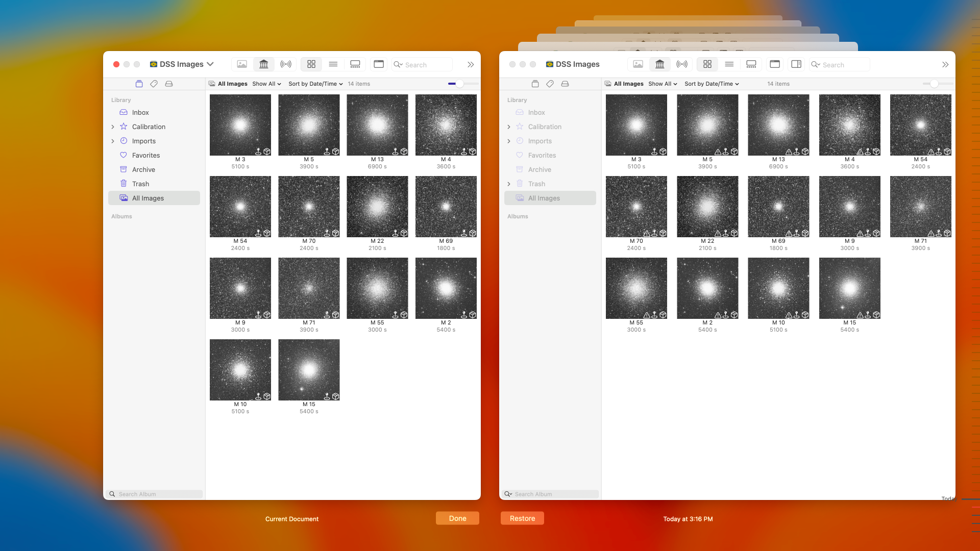Expand the Imports library folder
Screen dimensions: 980x551
click(113, 141)
